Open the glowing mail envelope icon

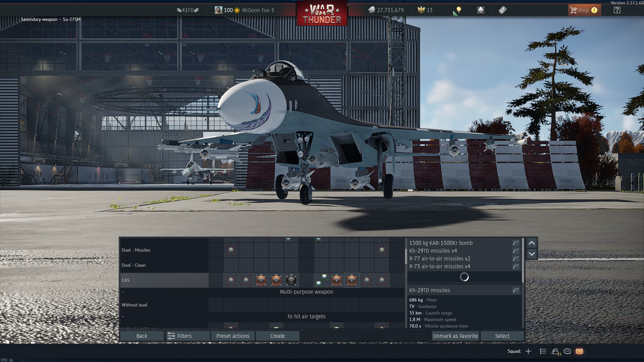coord(579,351)
